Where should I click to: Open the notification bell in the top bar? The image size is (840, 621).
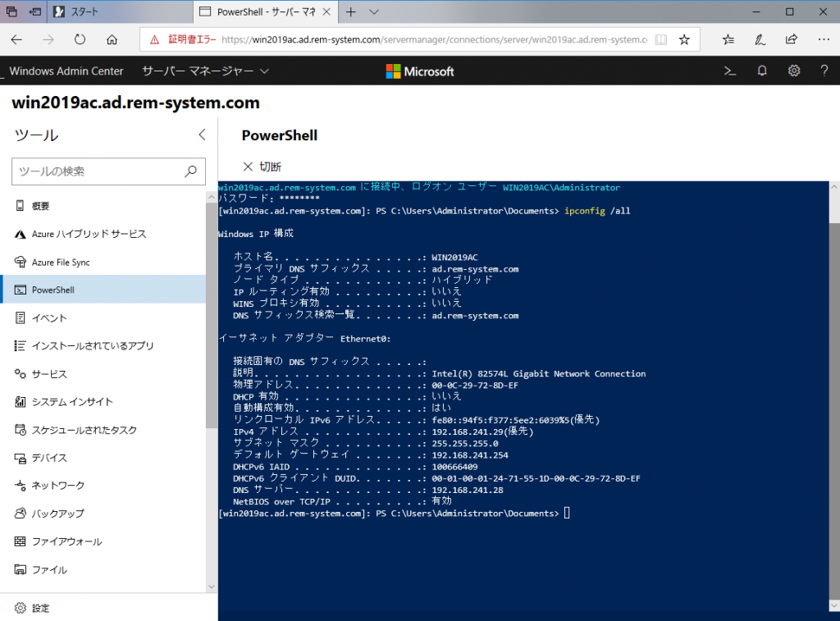(761, 71)
